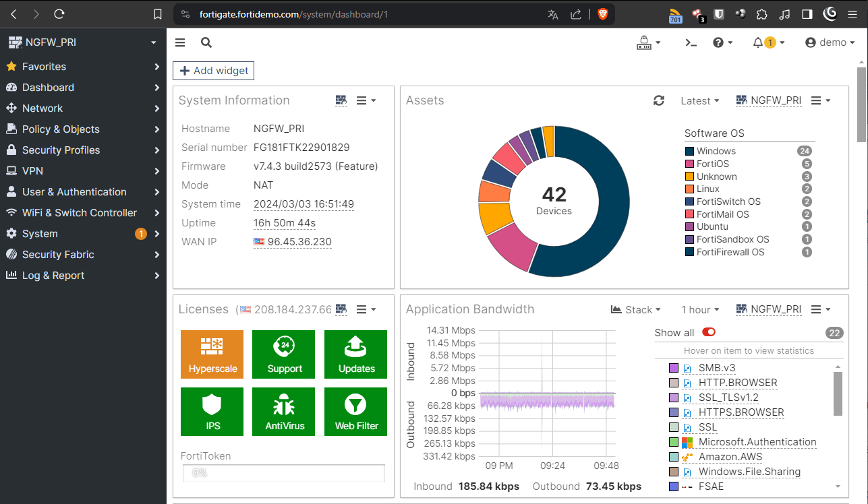Viewport: 868px width, 504px height.
Task: Click the AntiVirus license tile
Action: (284, 412)
